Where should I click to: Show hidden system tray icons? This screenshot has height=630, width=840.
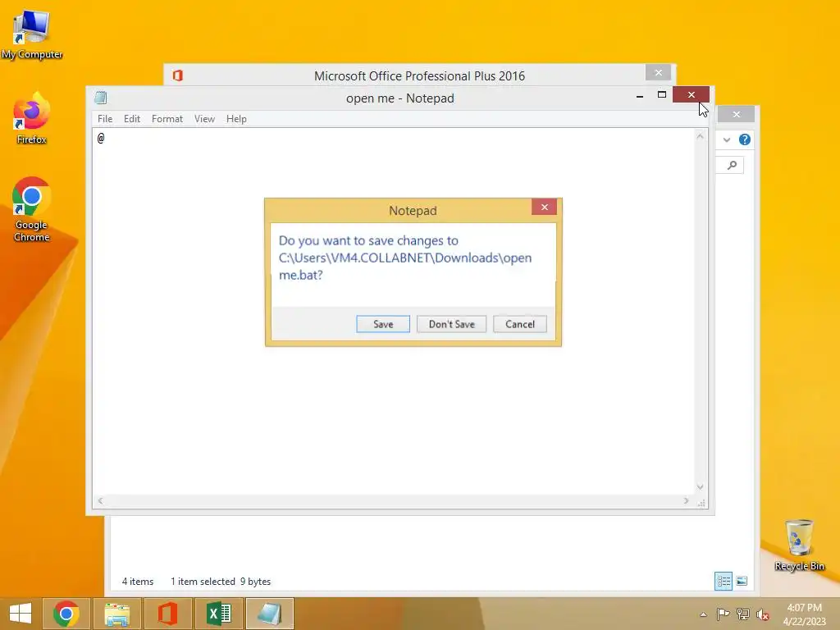pos(703,614)
